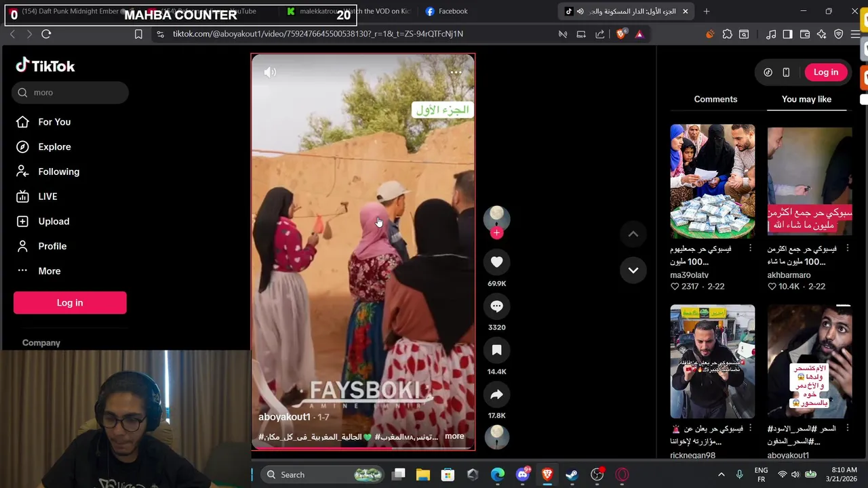Image resolution: width=868 pixels, height=488 pixels.
Task: Open the akhbarmaro username link
Action: [x=789, y=275]
